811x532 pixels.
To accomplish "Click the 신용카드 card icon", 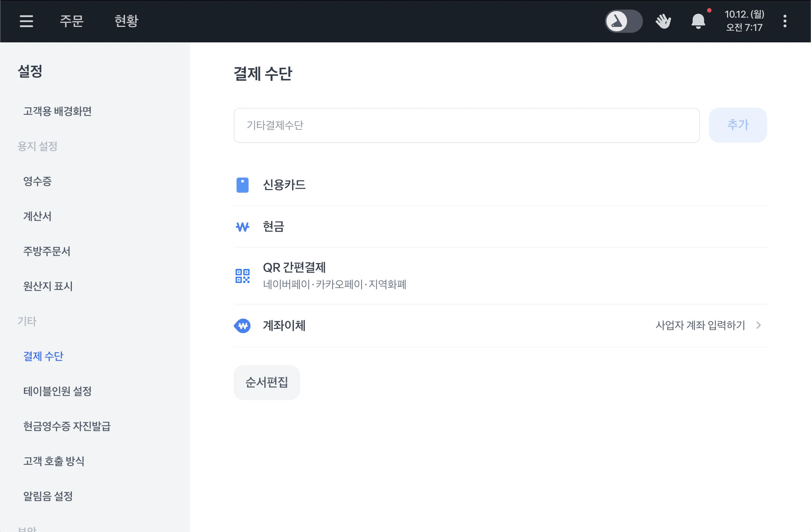I will [x=242, y=185].
